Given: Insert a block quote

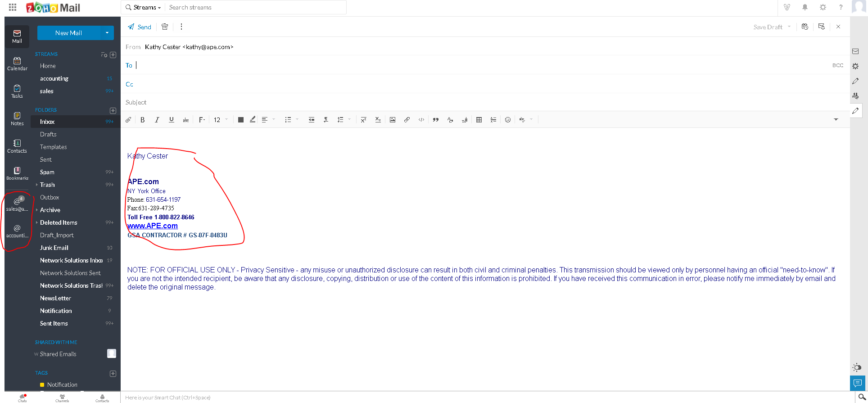Looking at the screenshot, I should tap(436, 120).
